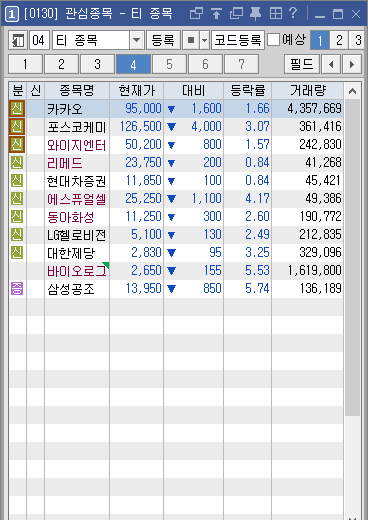368x520 pixels.
Task: Select the 현대차증권 stock name
Action: point(76,181)
